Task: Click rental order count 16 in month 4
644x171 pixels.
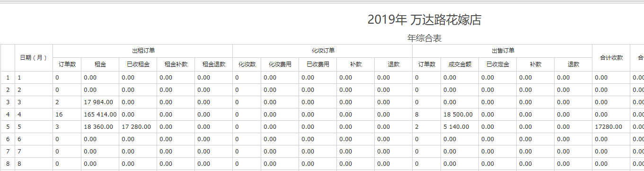Action: 67,114
